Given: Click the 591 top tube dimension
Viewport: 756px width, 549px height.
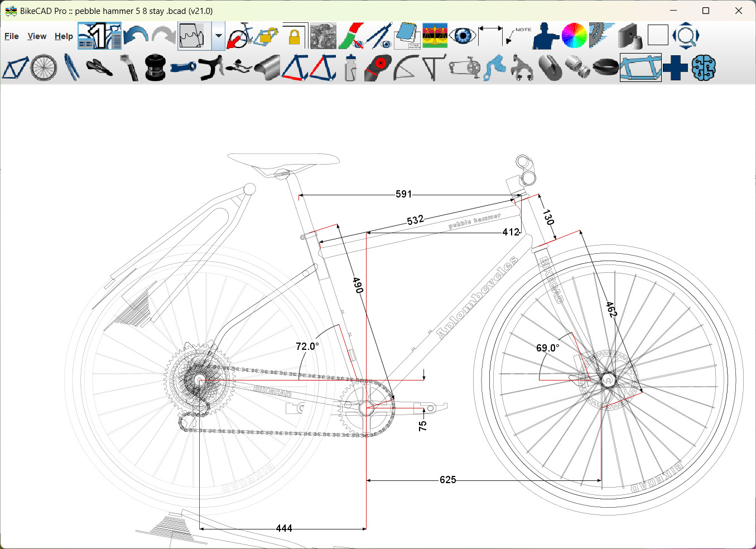Looking at the screenshot, I should click(x=403, y=194).
